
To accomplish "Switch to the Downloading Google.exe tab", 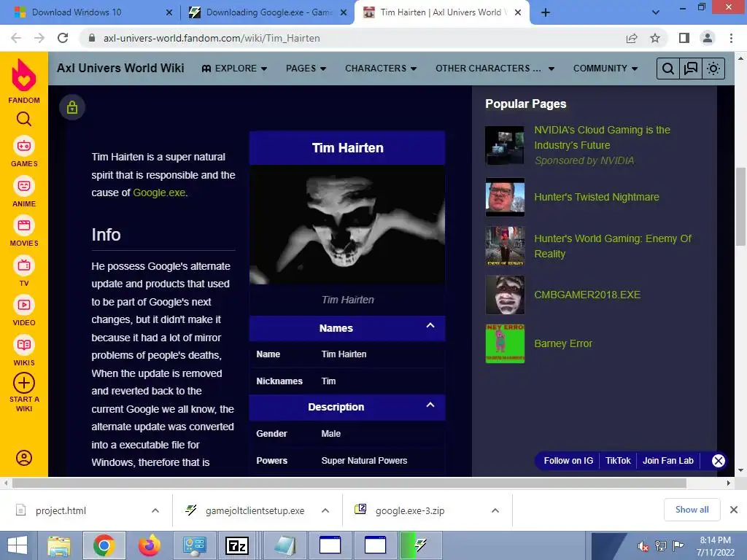I will [x=268, y=12].
